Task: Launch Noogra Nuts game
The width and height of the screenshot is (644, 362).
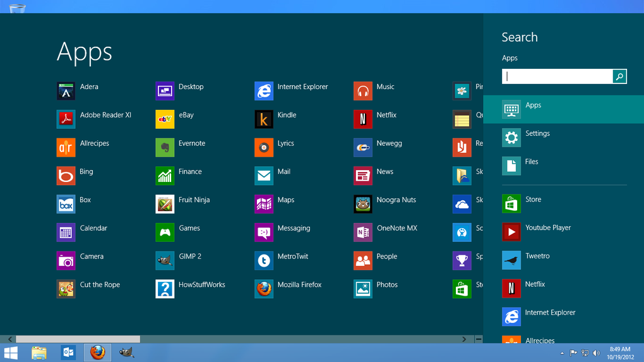Action: (362, 204)
